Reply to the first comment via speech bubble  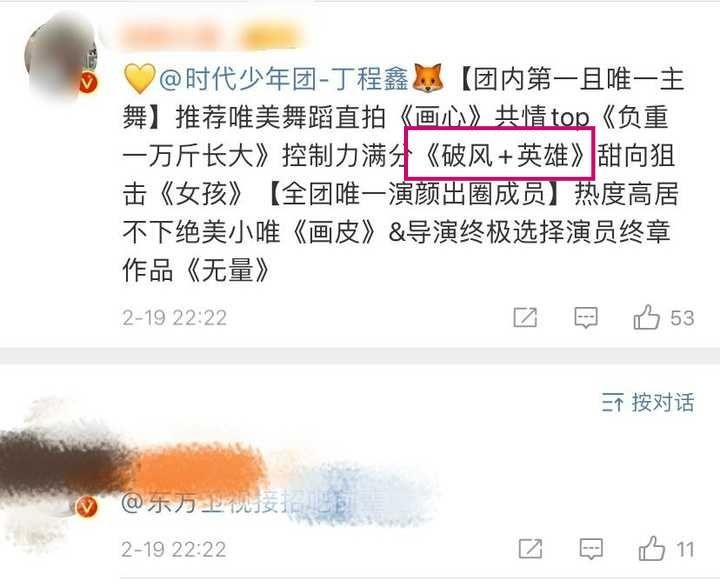(586, 317)
